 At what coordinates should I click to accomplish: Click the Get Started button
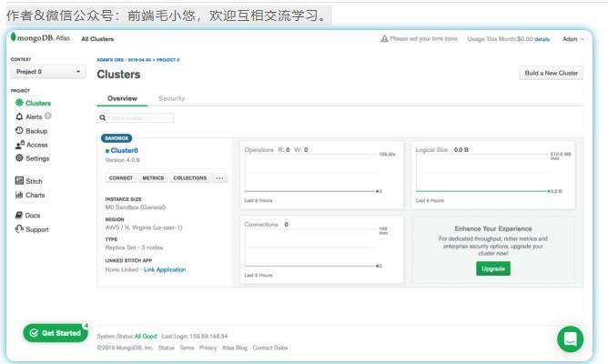56,333
